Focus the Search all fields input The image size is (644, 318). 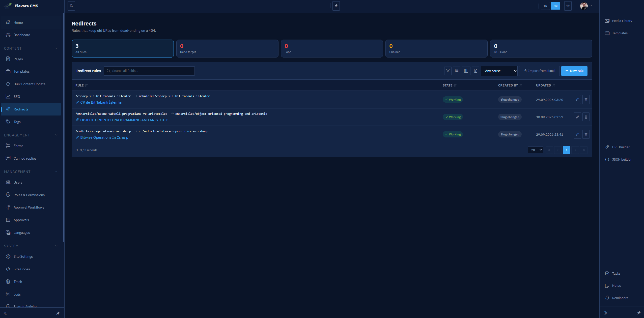[x=149, y=71]
